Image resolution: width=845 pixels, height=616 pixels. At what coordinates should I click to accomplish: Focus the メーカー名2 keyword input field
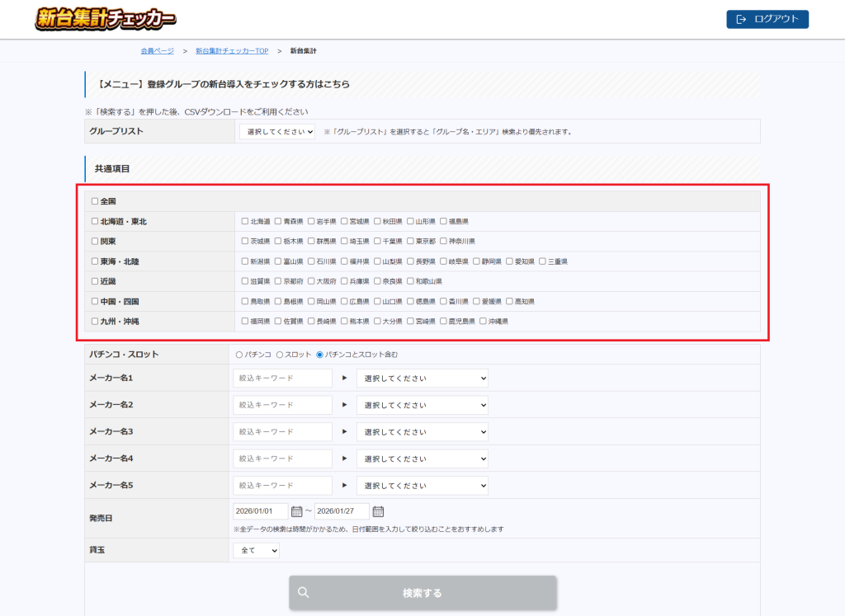click(282, 405)
